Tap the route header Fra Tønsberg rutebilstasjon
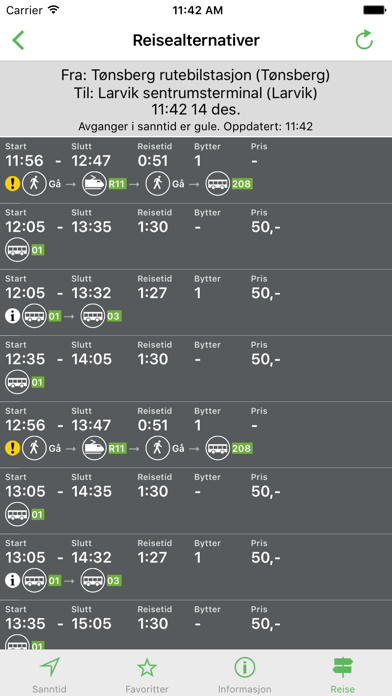This screenshot has width=392, height=696. tap(196, 75)
